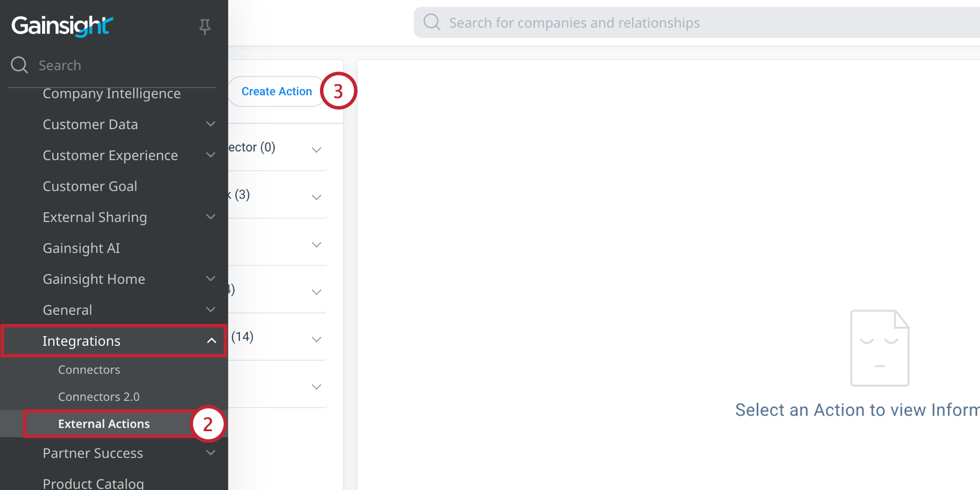Expand the category showing (14) actions

click(316, 340)
